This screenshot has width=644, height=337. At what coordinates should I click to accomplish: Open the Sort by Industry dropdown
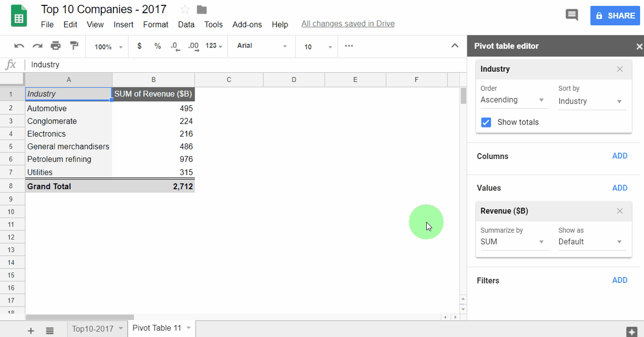coord(593,101)
